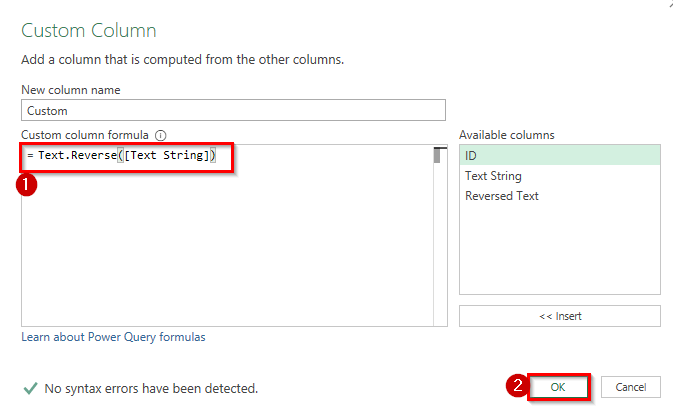673x406 pixels.
Task: Open Learn about Power Query formulas link
Action: click(x=113, y=337)
